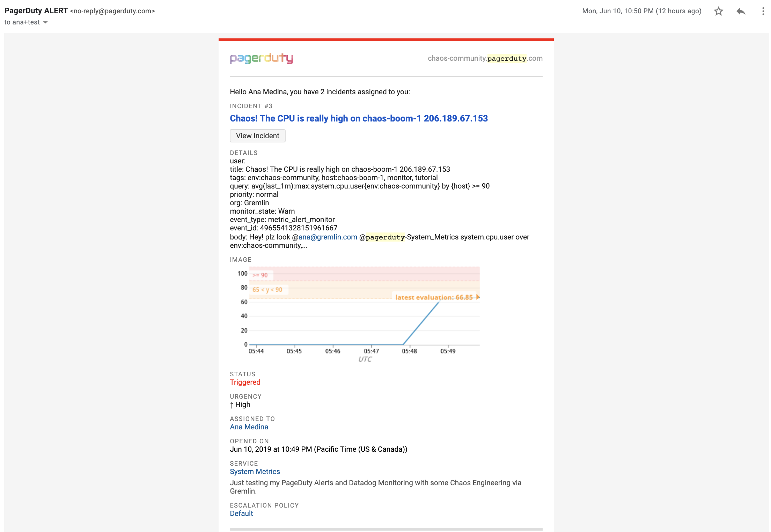Open the Ana Medina assignee link
This screenshot has width=771, height=532.
(249, 427)
